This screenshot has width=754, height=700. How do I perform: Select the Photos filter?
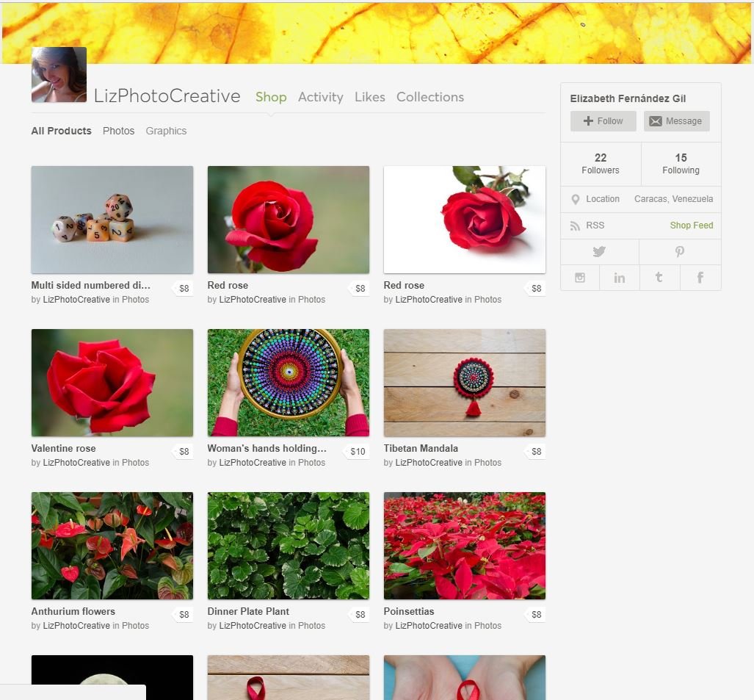pos(118,131)
